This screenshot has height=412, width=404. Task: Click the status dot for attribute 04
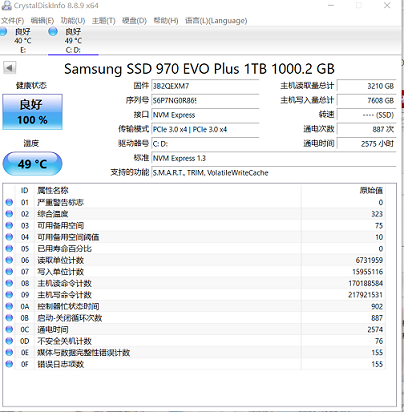9,237
